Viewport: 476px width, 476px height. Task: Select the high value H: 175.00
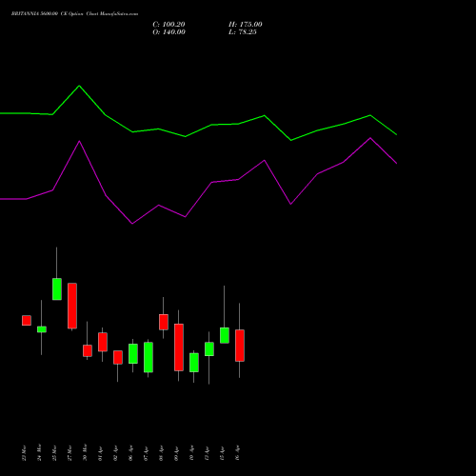pos(246,25)
